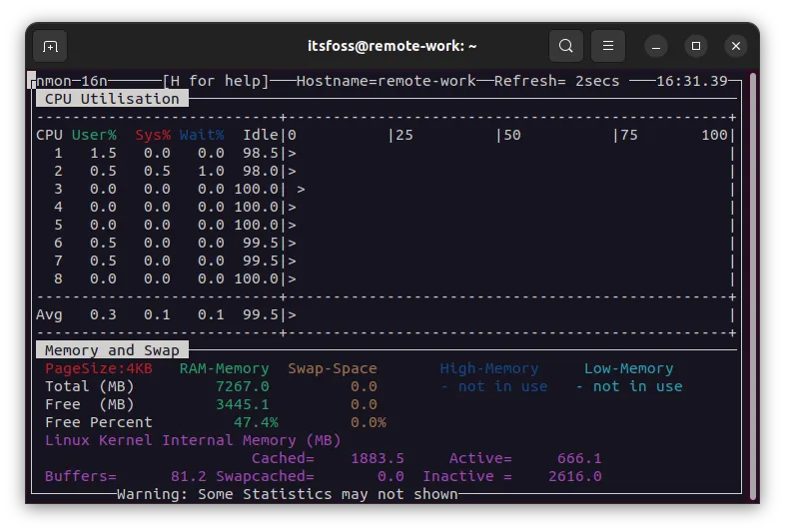Screen dimensions: 785x532
Task: Click the RAM-Memory column label
Action: click(225, 368)
